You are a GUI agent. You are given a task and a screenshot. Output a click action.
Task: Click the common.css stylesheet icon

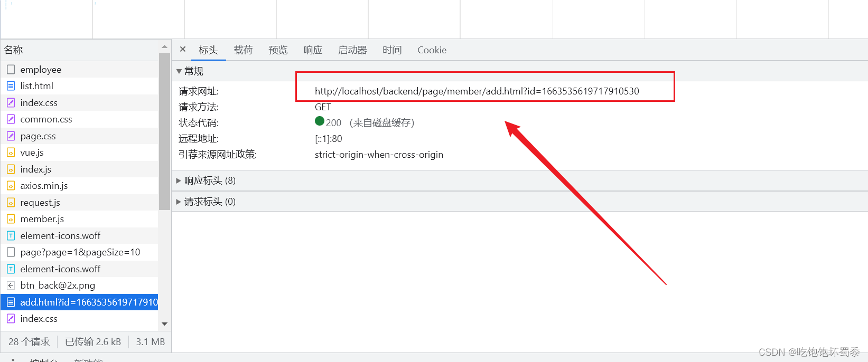[11, 119]
